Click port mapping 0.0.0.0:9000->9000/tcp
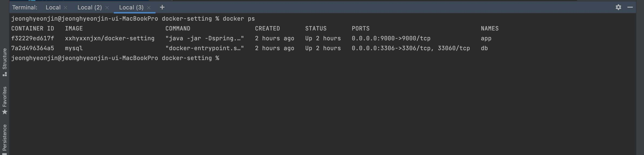Screen dimensions: 644x155 coord(391,38)
